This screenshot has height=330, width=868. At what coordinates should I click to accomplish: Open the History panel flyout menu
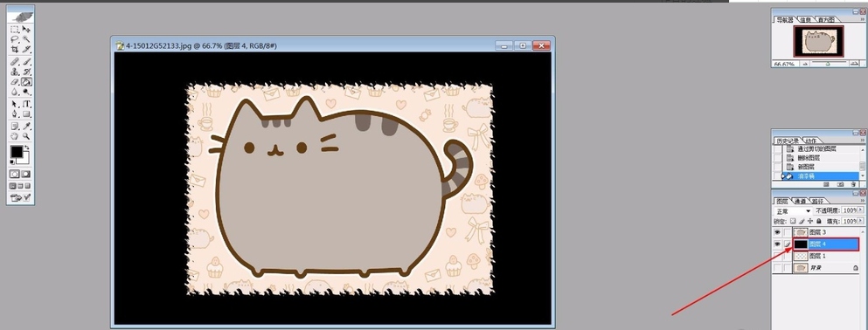coord(863,140)
